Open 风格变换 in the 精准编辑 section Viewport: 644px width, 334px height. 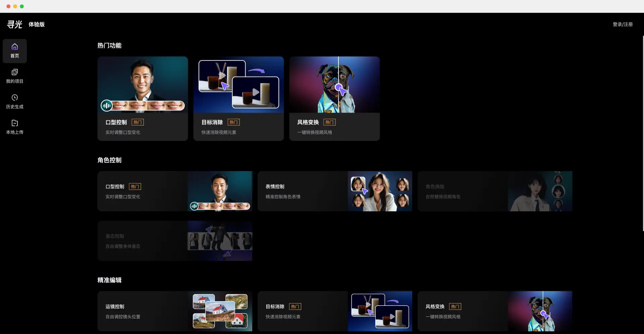click(x=495, y=311)
